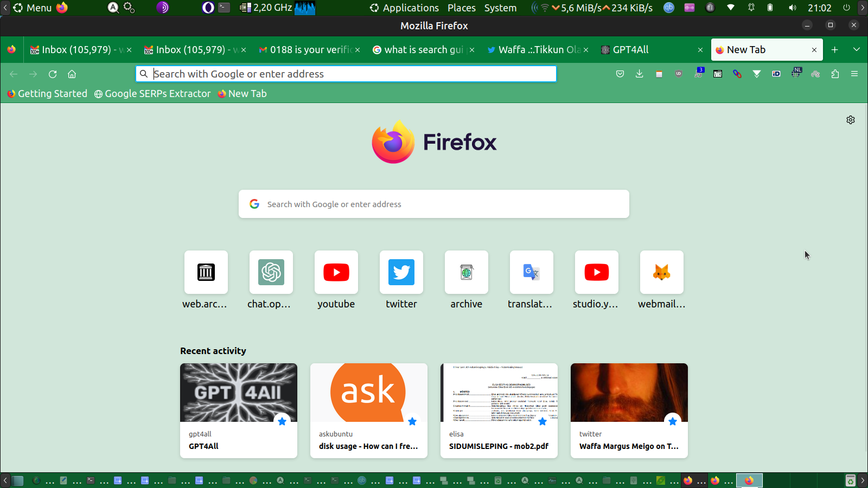This screenshot has width=868, height=488.
Task: Open the Getting Started bookmark
Action: pyautogui.click(x=47, y=94)
